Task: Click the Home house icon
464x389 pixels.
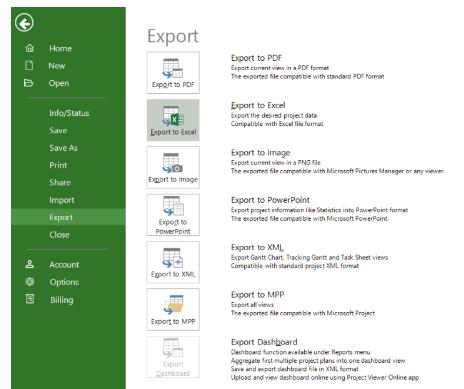Action: [x=30, y=48]
